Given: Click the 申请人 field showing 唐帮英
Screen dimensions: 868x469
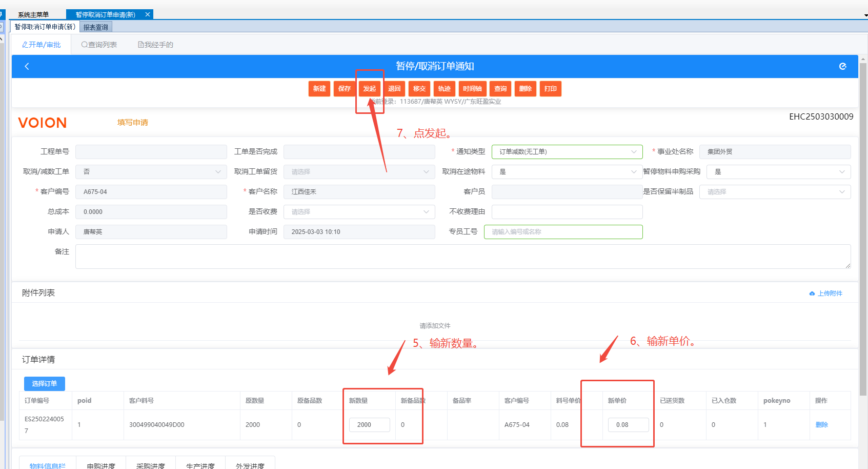Looking at the screenshot, I should (151, 232).
